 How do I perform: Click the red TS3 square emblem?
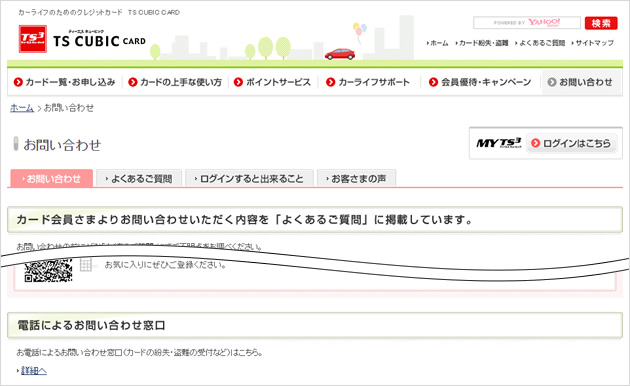[33, 39]
